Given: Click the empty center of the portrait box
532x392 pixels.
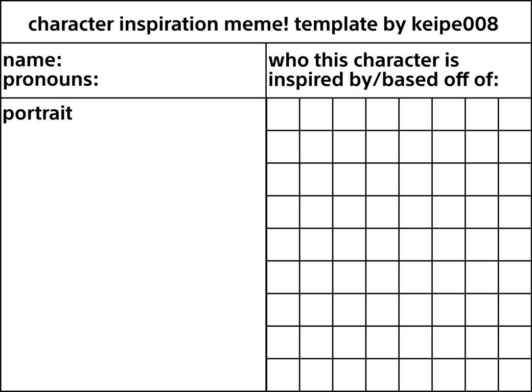Looking at the screenshot, I should point(133,250).
